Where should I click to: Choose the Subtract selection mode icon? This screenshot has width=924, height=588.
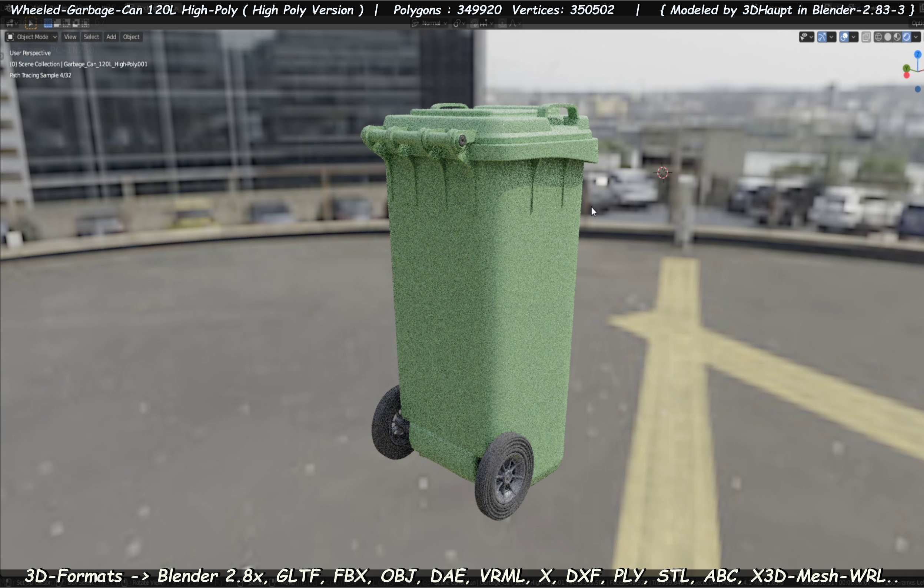coord(66,24)
